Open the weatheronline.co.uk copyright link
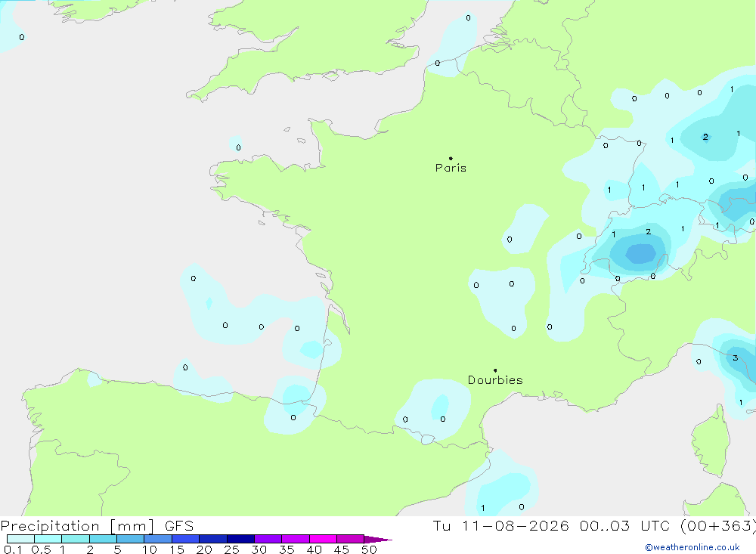 (x=692, y=547)
